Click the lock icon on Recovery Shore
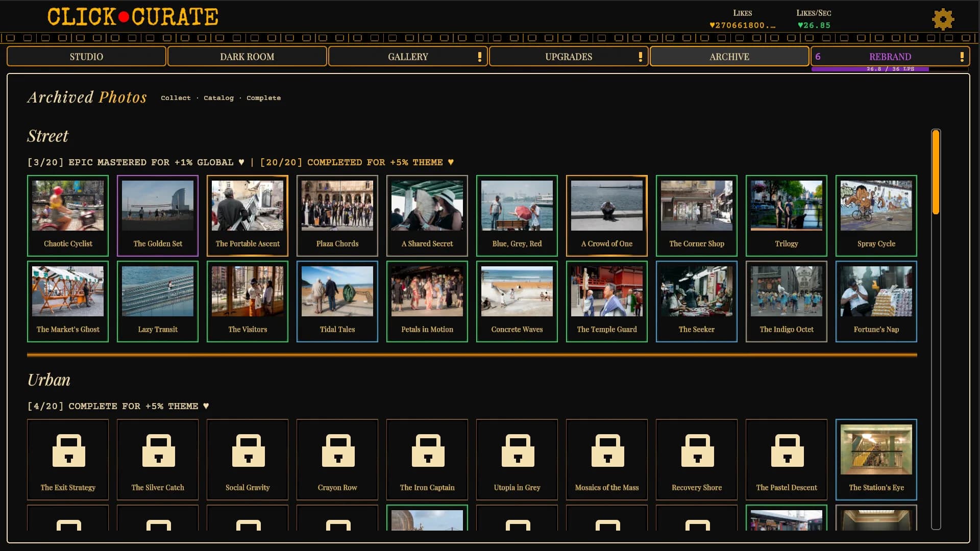980x551 pixels. click(697, 450)
